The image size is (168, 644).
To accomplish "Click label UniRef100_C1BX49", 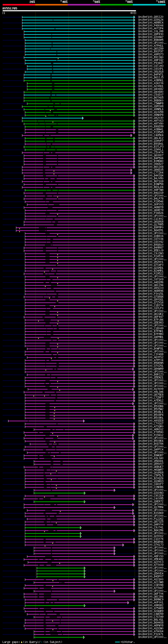I will (x=151, y=328).
